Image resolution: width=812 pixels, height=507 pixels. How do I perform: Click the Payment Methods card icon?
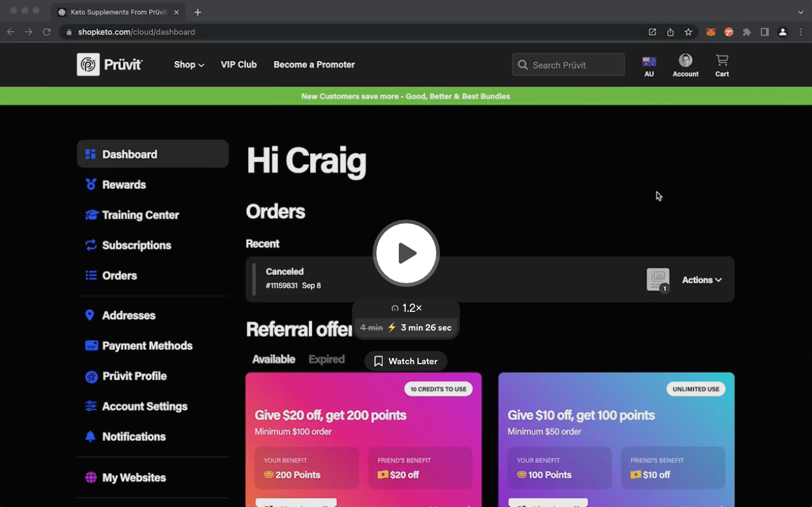point(91,345)
